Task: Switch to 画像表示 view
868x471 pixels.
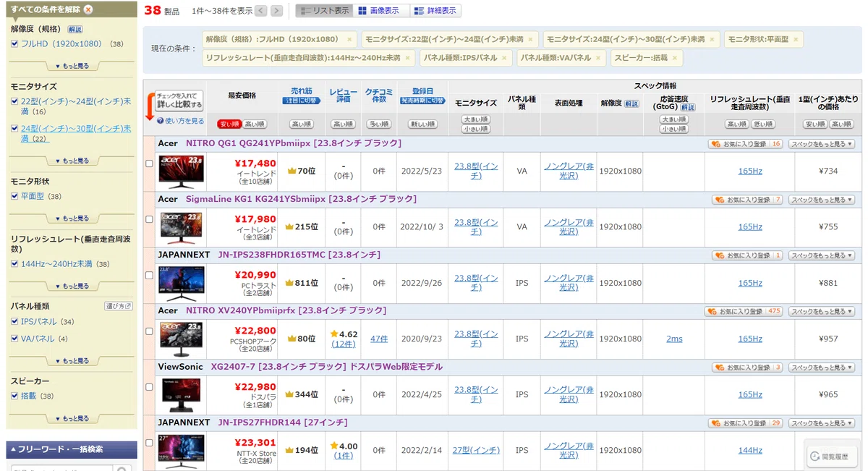Action: click(x=379, y=11)
